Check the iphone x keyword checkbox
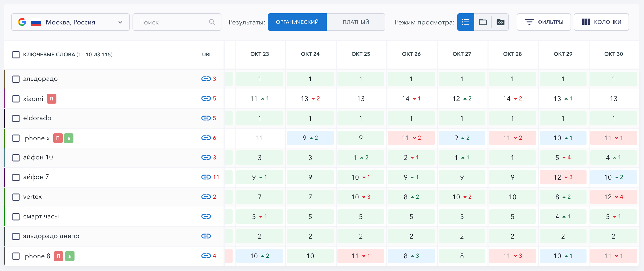Image resolution: width=644 pixels, height=271 pixels. (x=16, y=138)
